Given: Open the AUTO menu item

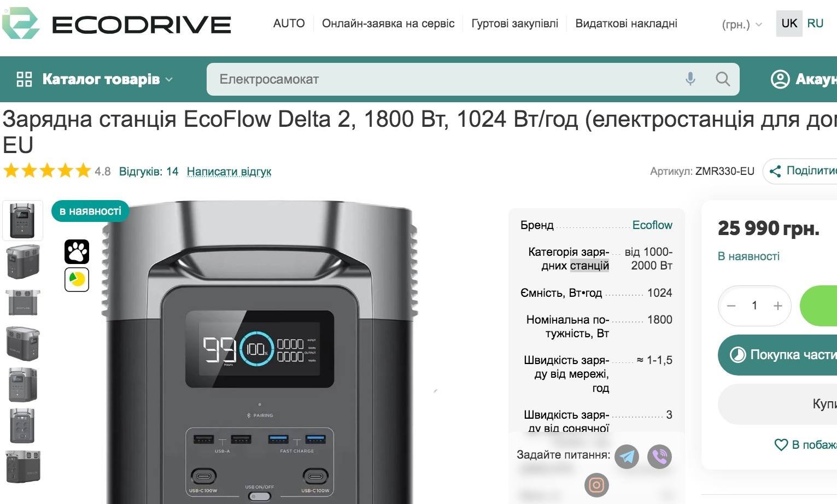Looking at the screenshot, I should [x=289, y=24].
